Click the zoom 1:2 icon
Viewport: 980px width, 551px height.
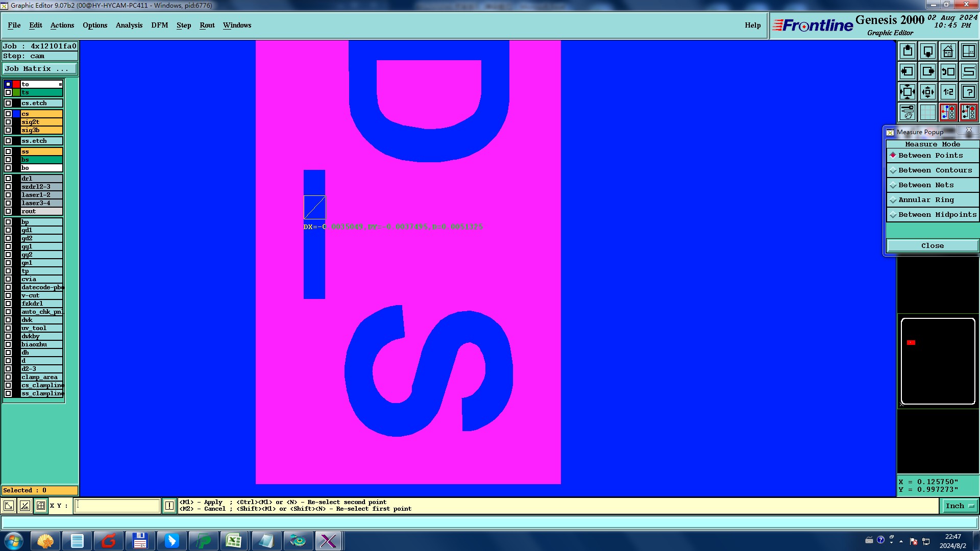point(948,92)
